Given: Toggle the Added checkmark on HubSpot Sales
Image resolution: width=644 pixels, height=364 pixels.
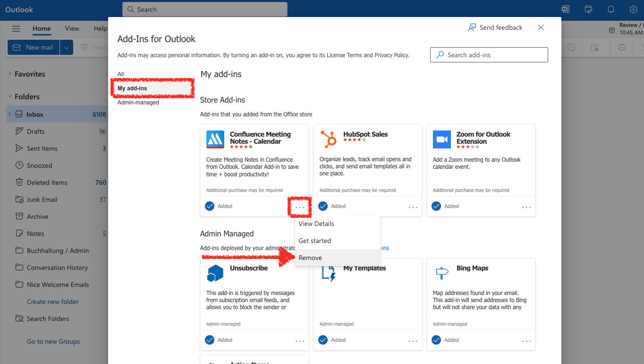Looking at the screenshot, I should 323,206.
